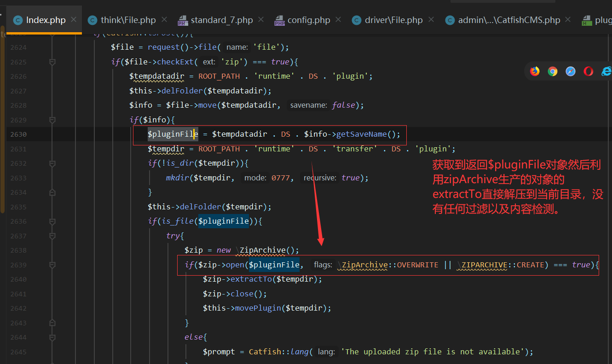This screenshot has width=612, height=364.
Task: Fold the try block at line 2637
Action: (x=52, y=236)
